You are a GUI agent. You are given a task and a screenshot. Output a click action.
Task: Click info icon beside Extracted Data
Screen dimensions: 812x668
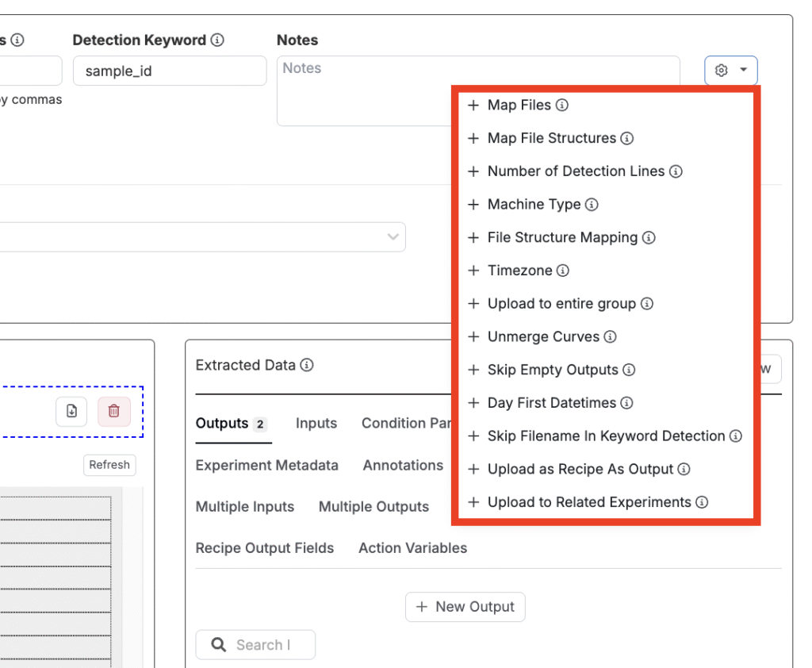point(307,366)
